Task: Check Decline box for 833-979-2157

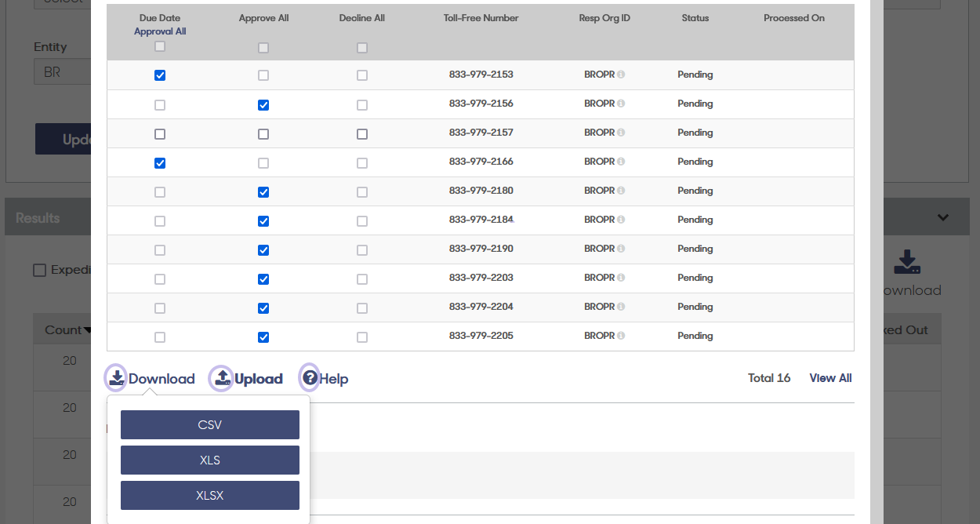Action: [362, 134]
